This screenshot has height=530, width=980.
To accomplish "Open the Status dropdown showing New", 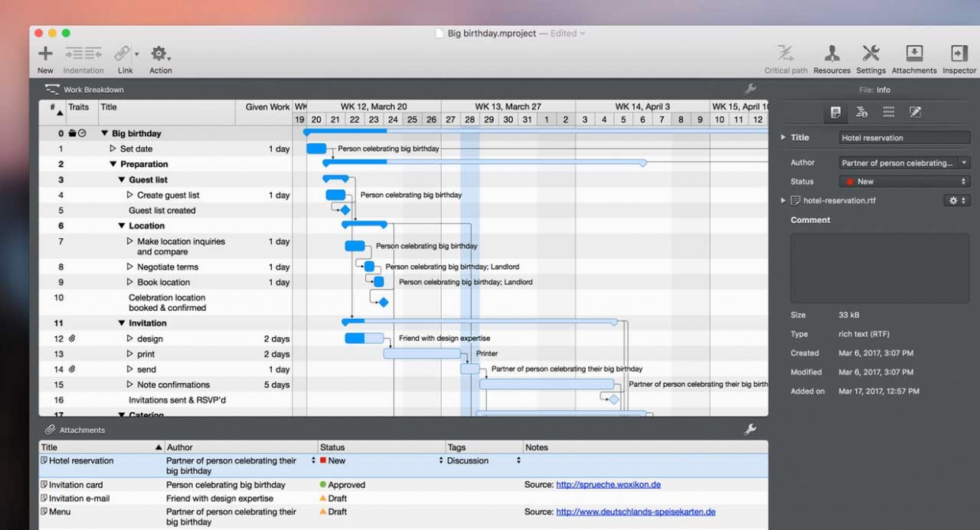I will coord(903,181).
